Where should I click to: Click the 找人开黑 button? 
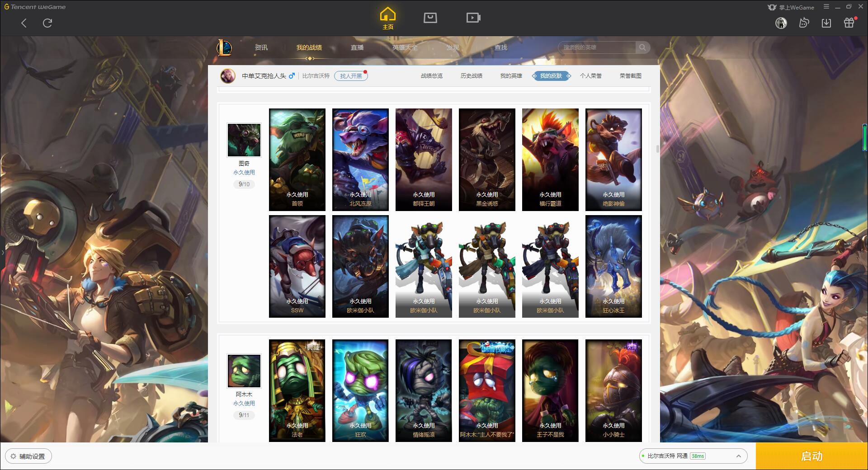click(x=351, y=76)
